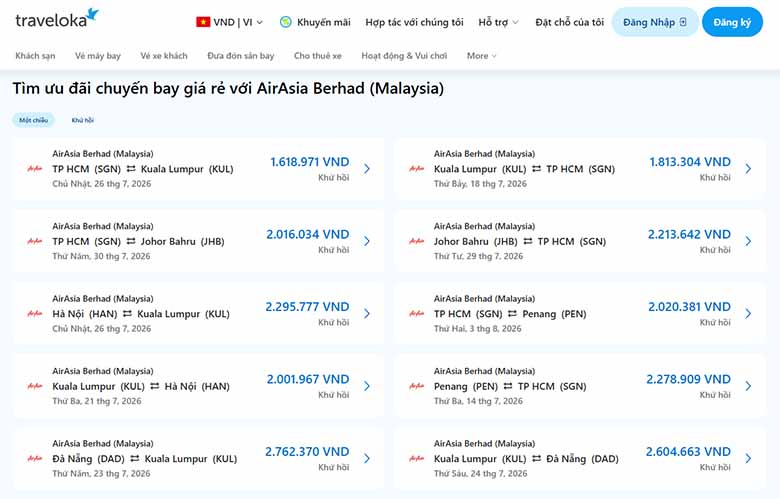Screen dimensions: 780x499
Task: Open chevron for 2.762.370 VND flight
Action: tap(367, 459)
